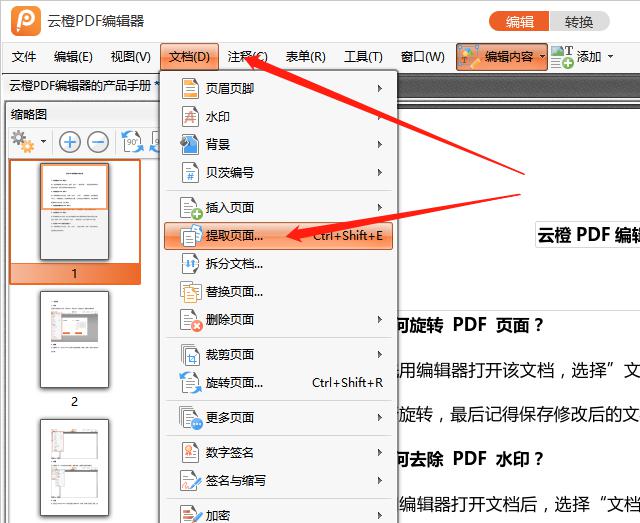Image resolution: width=640 pixels, height=523 pixels.
Task: Expand the 背景 submenu arrow
Action: click(380, 145)
